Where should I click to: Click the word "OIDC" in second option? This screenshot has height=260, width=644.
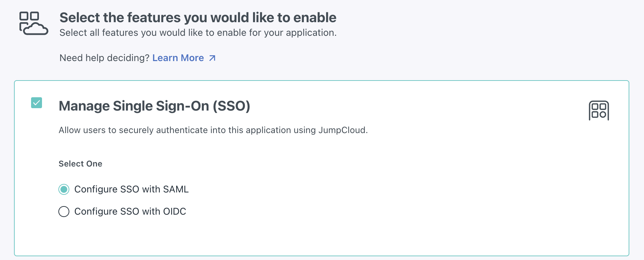(x=174, y=212)
